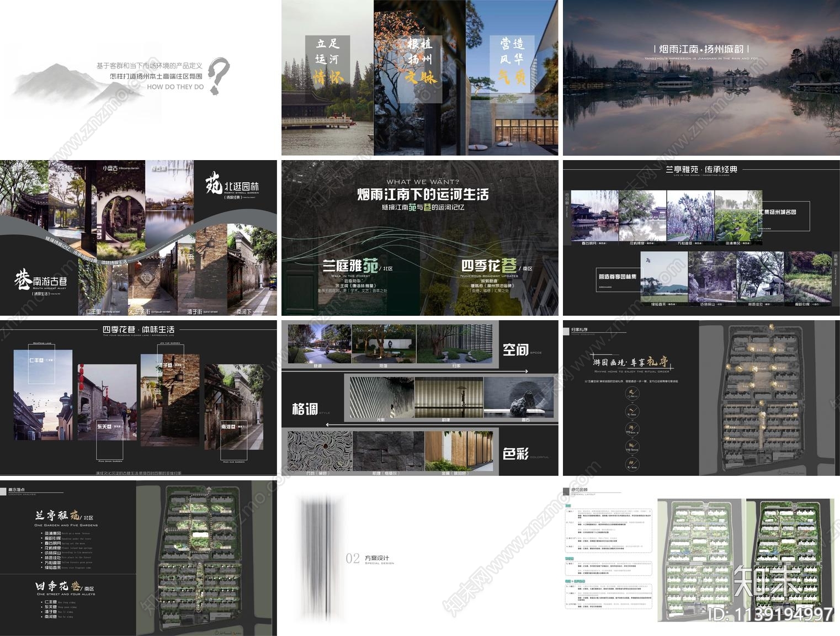Click the 烟雨江南下的运河生活 headline

[x=422, y=194]
